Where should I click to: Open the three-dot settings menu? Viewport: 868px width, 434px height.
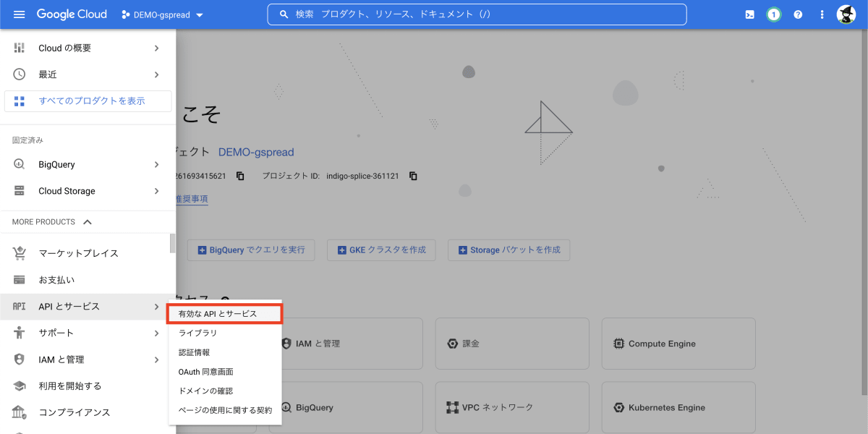[822, 14]
